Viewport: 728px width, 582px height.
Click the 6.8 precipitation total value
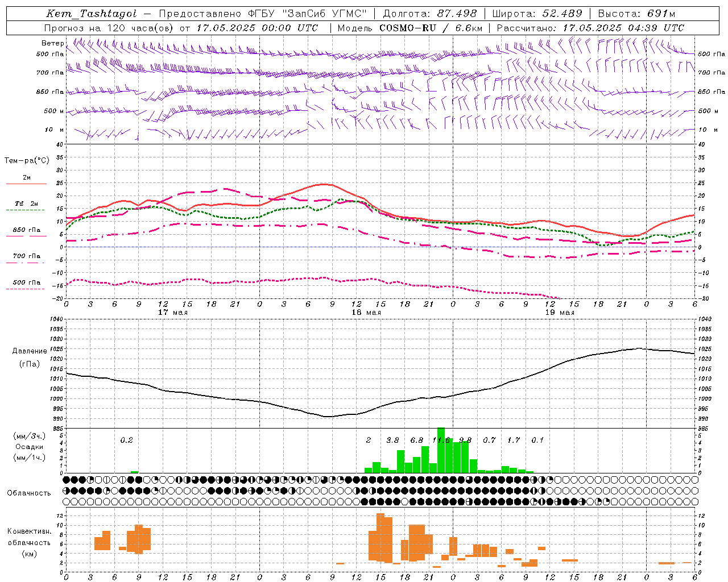(417, 440)
